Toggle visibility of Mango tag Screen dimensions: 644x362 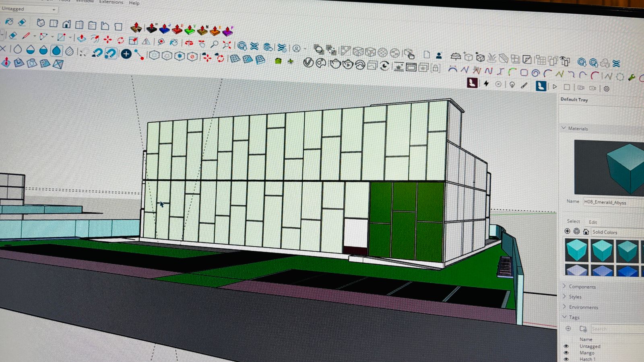coord(566,353)
